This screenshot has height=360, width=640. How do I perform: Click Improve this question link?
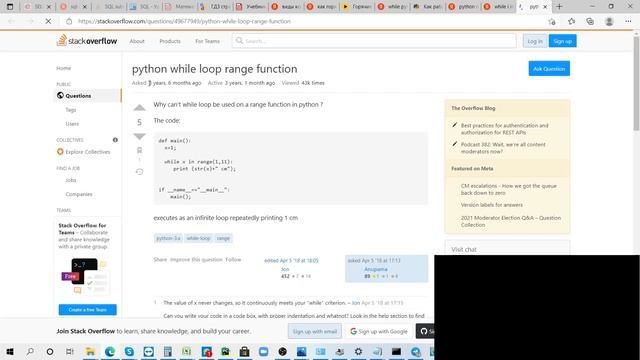tap(196, 260)
